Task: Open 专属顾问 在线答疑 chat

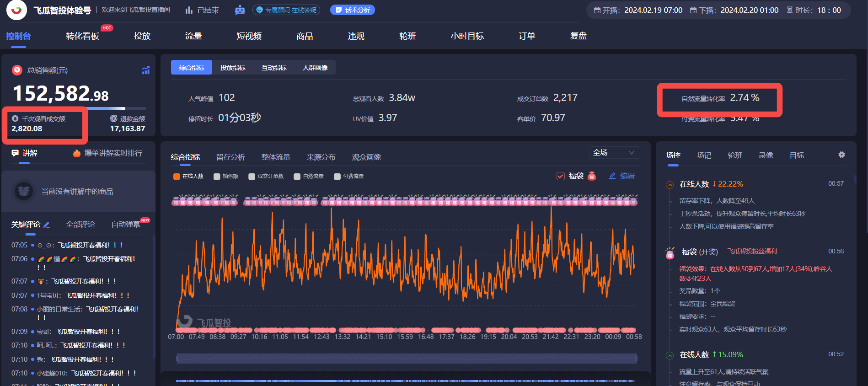Action: tap(286, 10)
